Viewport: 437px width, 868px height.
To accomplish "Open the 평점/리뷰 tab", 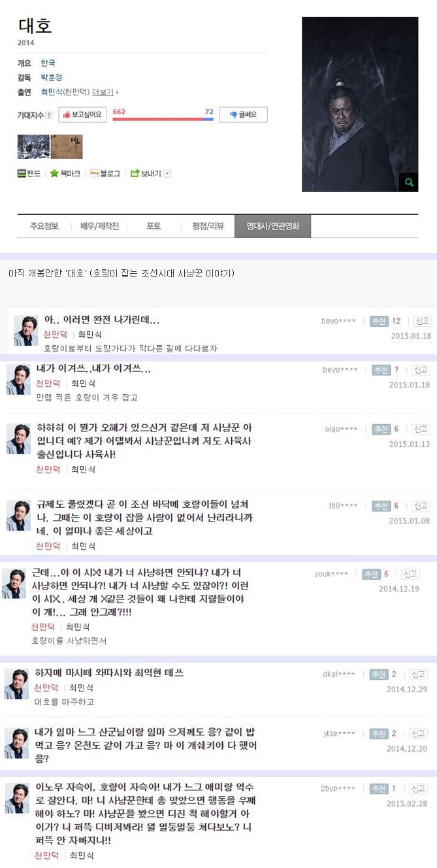I will [208, 226].
